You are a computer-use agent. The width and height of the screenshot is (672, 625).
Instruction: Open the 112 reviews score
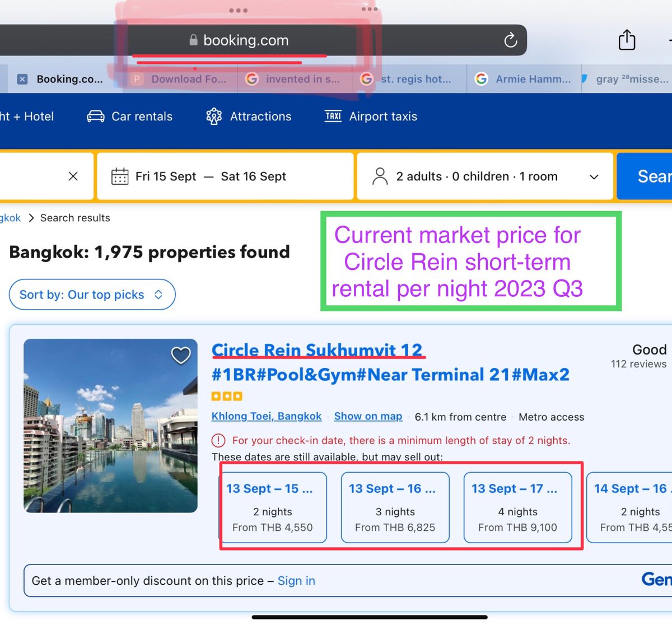pos(638,364)
